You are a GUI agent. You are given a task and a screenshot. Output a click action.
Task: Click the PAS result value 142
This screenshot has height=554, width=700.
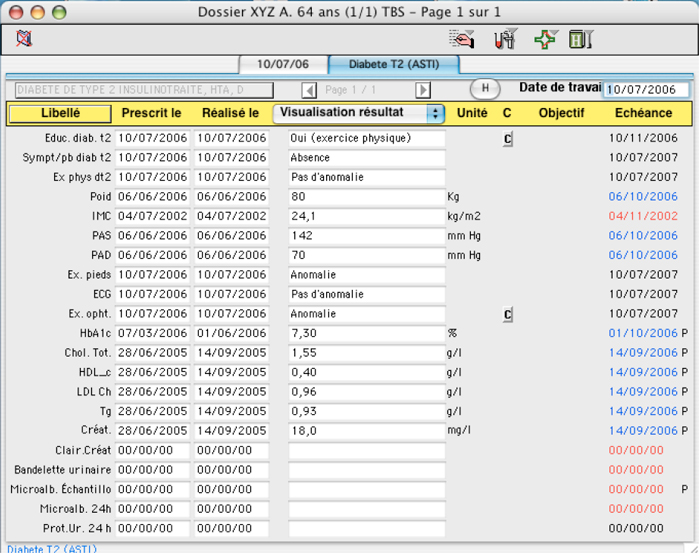(367, 236)
